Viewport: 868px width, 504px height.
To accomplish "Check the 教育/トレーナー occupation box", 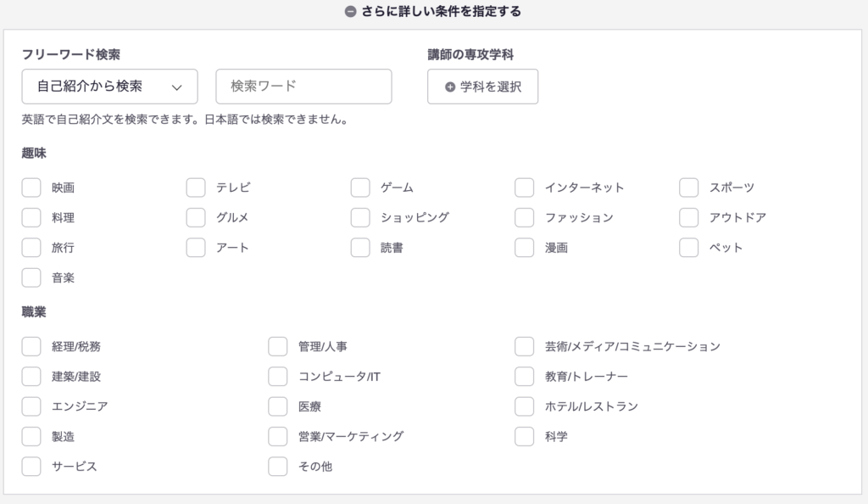I will 525,376.
